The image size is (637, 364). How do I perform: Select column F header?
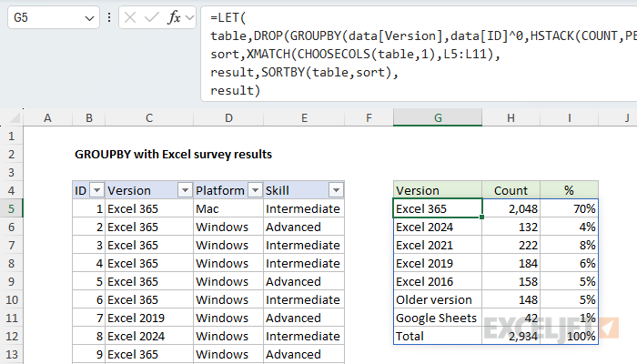(x=369, y=117)
